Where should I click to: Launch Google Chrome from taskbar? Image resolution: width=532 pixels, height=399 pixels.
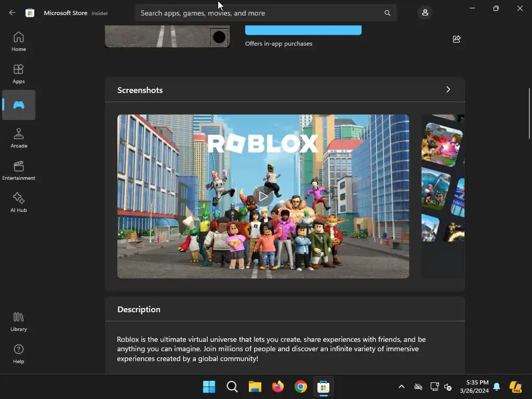pyautogui.click(x=301, y=387)
